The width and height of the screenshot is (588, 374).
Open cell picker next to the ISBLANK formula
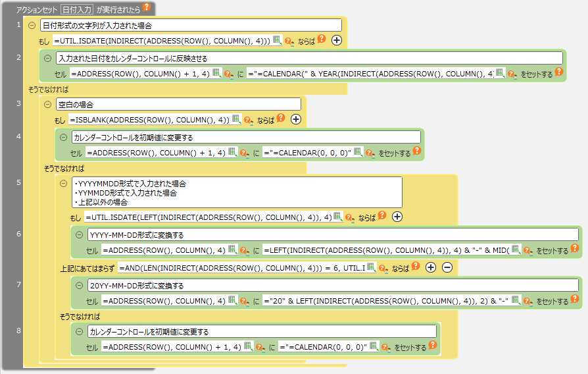[237, 119]
